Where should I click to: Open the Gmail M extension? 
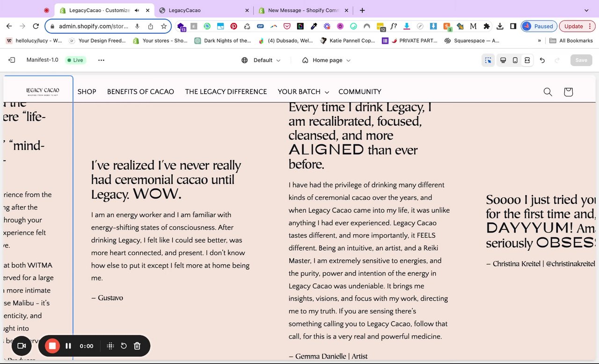tap(473, 26)
